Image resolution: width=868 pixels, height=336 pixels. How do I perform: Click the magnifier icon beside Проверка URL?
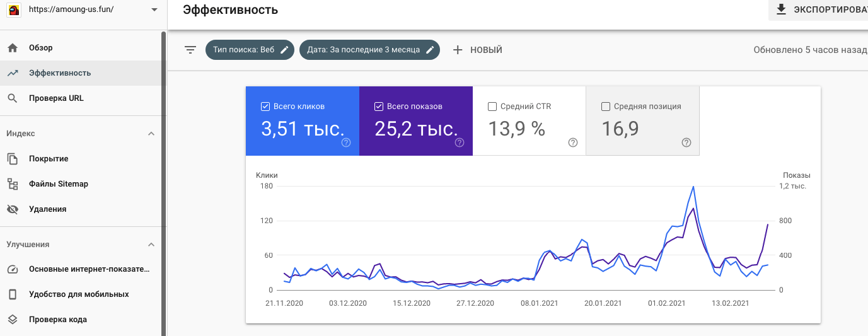click(12, 98)
